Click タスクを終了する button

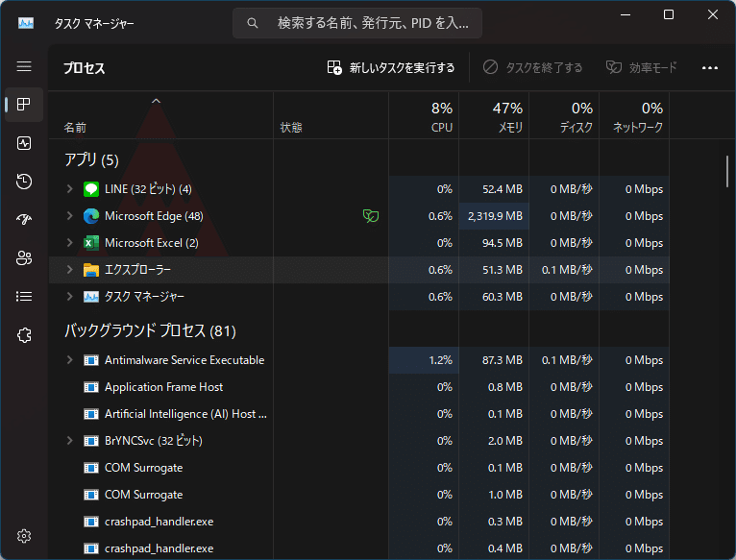point(532,68)
